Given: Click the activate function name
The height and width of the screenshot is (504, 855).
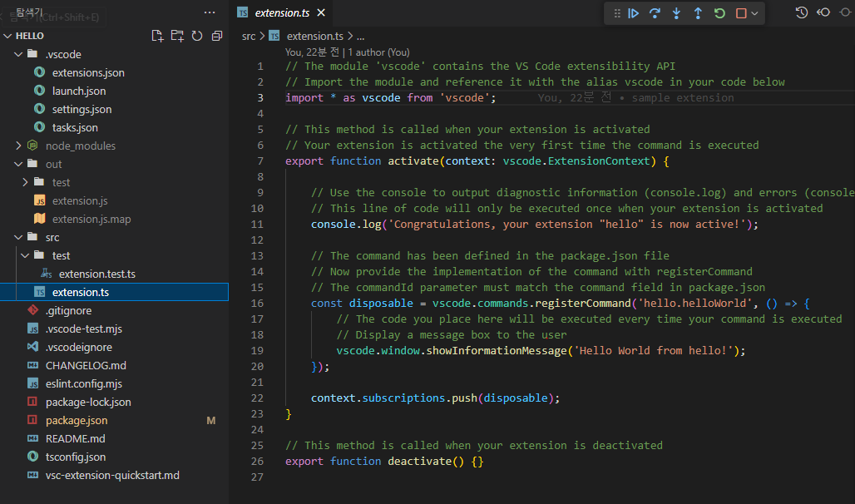Looking at the screenshot, I should tap(413, 161).
